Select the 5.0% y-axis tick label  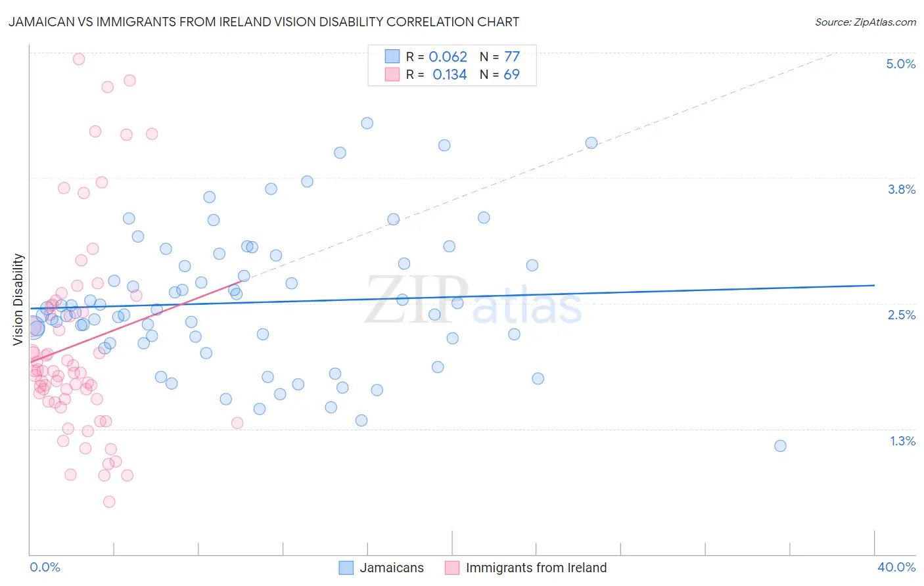[x=900, y=64]
